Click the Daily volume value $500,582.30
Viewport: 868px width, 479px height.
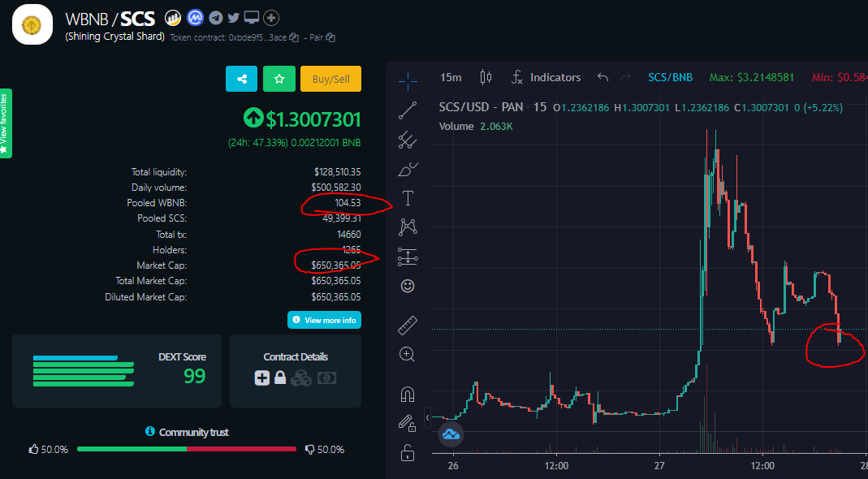[x=336, y=188]
